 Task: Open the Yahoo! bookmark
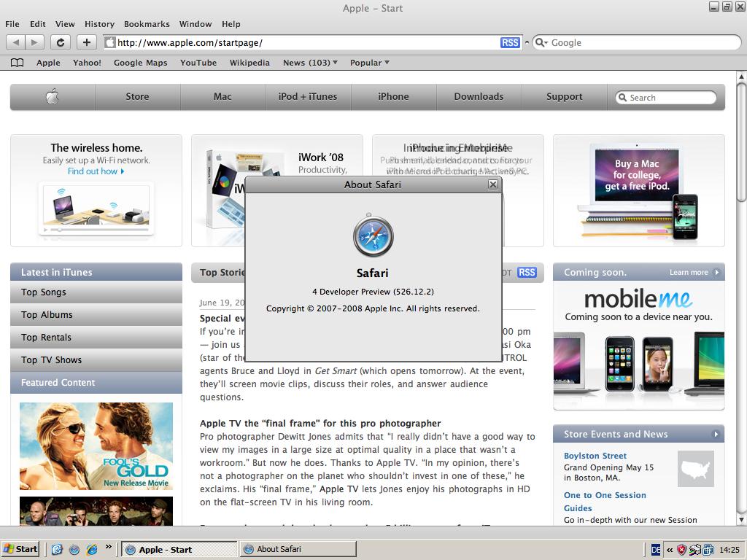[x=88, y=63]
